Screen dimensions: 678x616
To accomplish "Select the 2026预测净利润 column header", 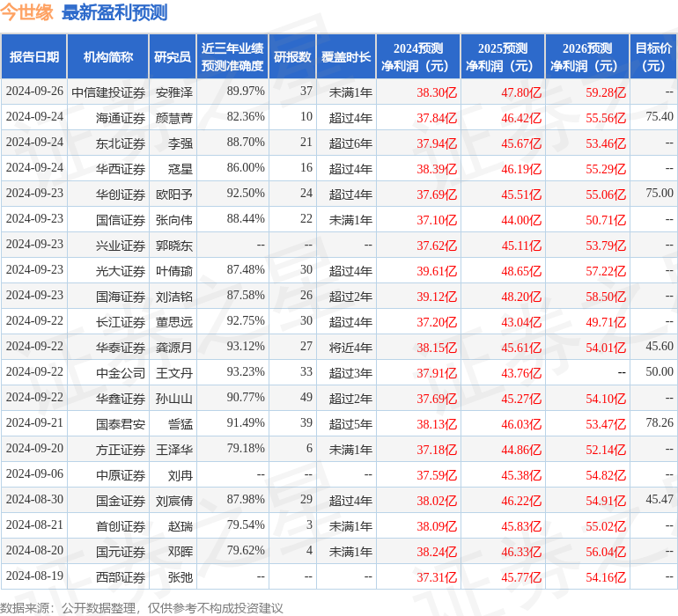I will pos(587,56).
